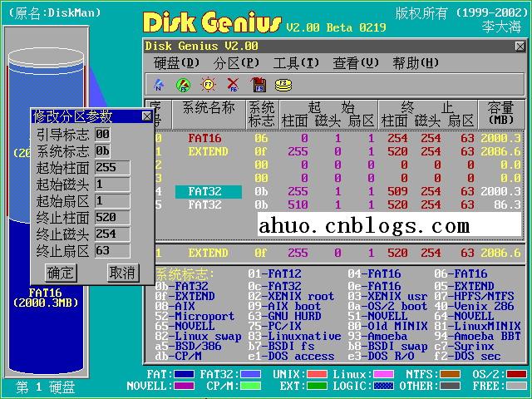Click the NOVELL legend color swatch
Viewport: 532px width, 399px height.
[184, 386]
